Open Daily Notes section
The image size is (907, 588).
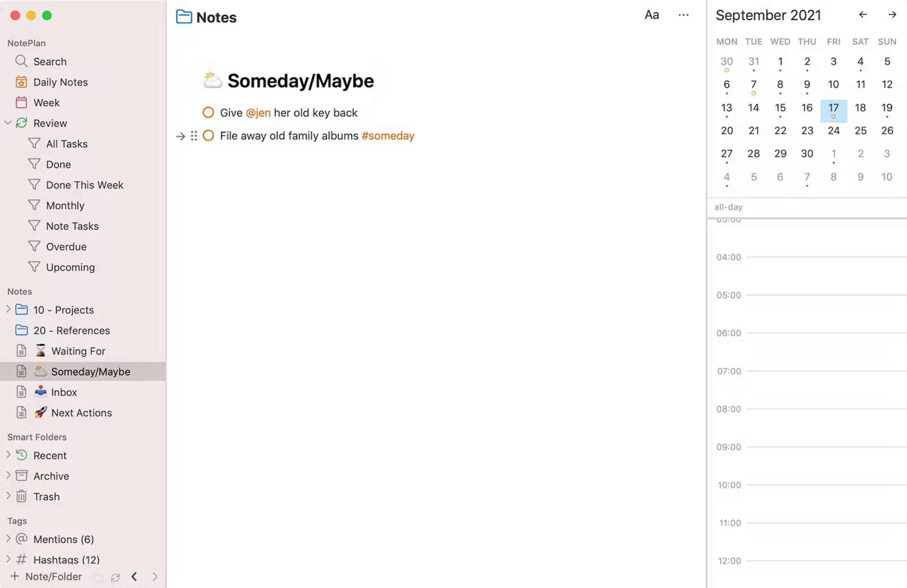[x=60, y=82]
